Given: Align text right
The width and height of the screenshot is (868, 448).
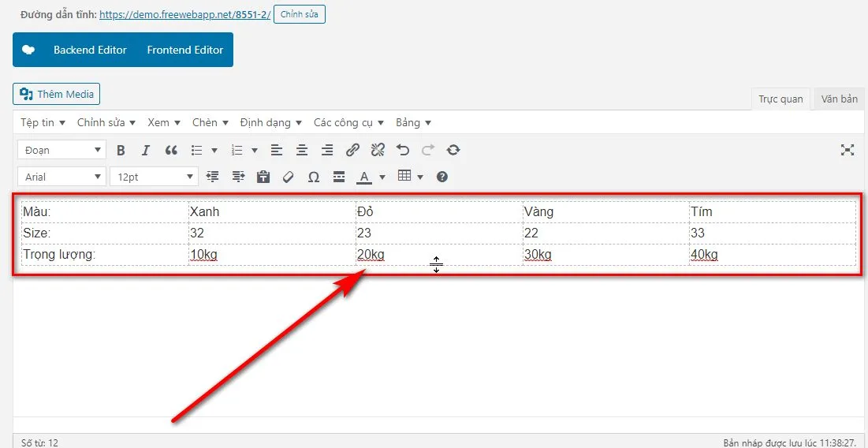Looking at the screenshot, I should (x=327, y=150).
